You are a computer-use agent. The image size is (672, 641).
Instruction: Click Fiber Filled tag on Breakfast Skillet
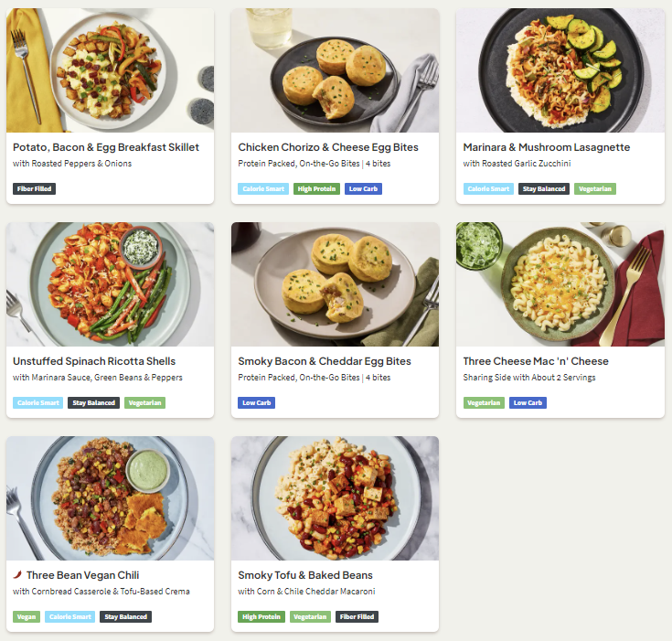click(x=35, y=189)
